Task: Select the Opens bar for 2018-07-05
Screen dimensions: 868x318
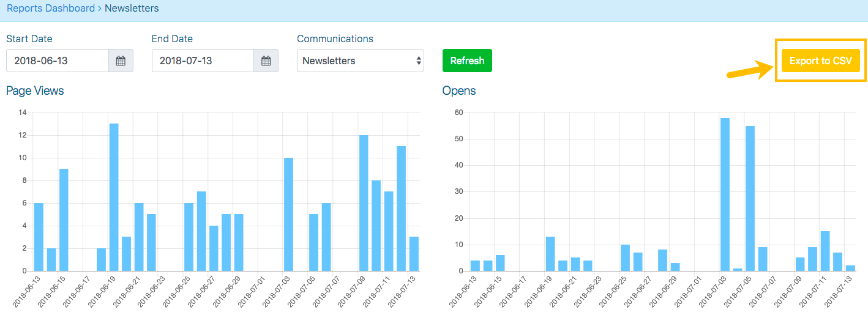Action: pyautogui.click(x=750, y=198)
